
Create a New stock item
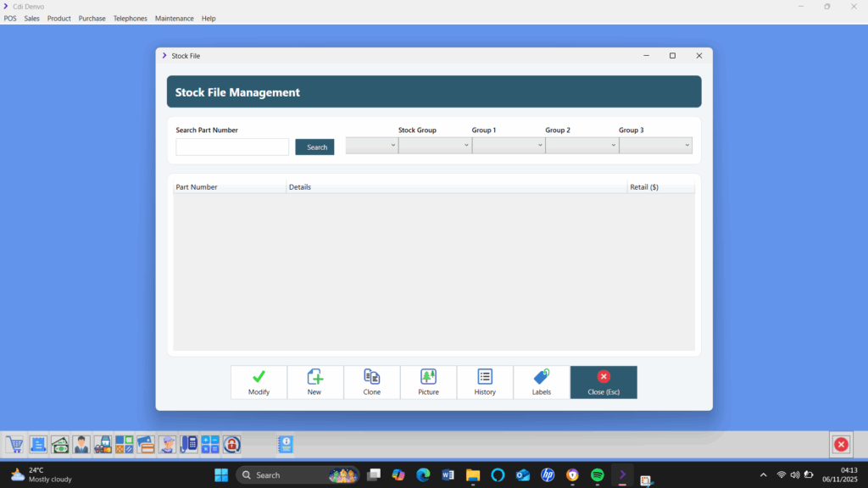[x=314, y=382]
